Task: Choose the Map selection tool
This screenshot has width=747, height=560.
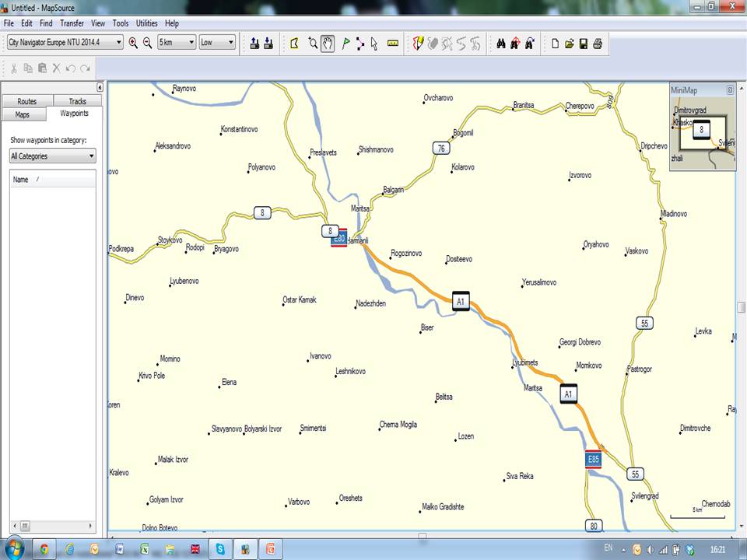Action: (294, 44)
